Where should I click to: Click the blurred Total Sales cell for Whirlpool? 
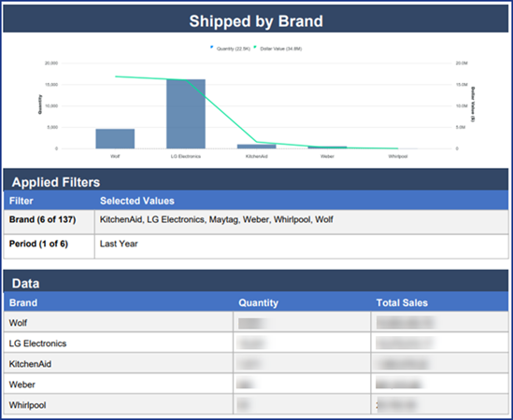coord(440,404)
